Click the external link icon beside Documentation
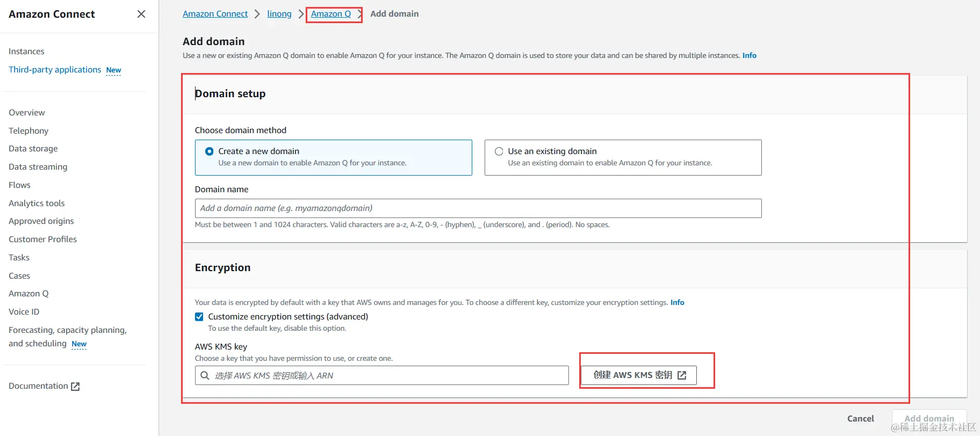 click(x=75, y=386)
